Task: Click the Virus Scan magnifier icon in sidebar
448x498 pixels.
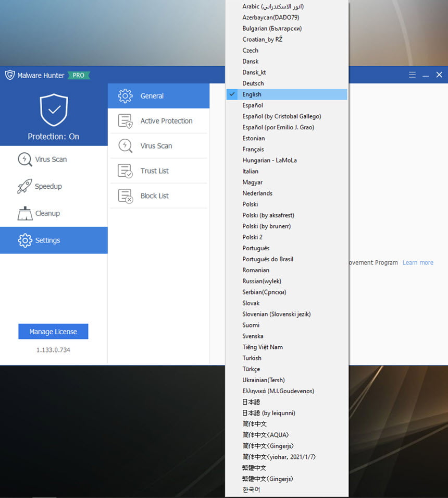Action: [25, 160]
